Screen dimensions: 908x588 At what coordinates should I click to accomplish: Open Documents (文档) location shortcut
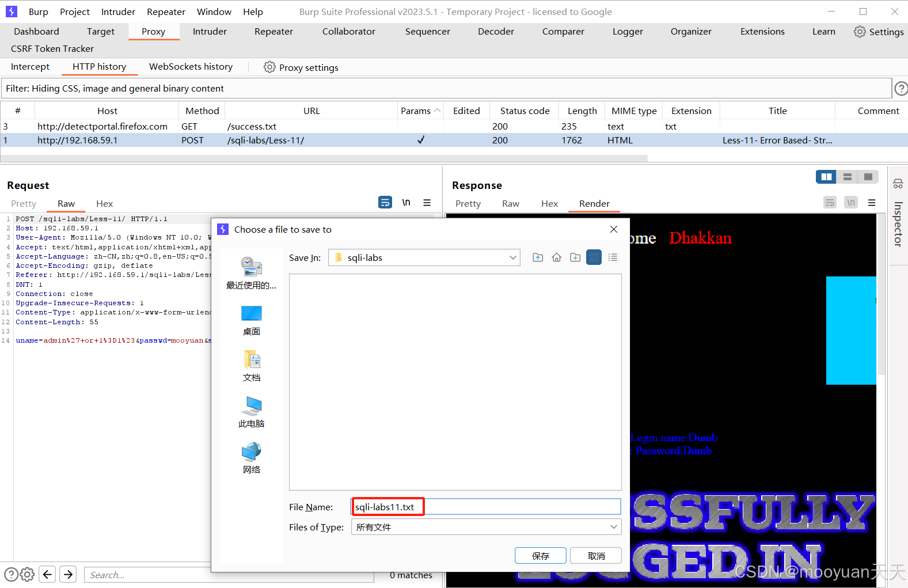pyautogui.click(x=251, y=366)
